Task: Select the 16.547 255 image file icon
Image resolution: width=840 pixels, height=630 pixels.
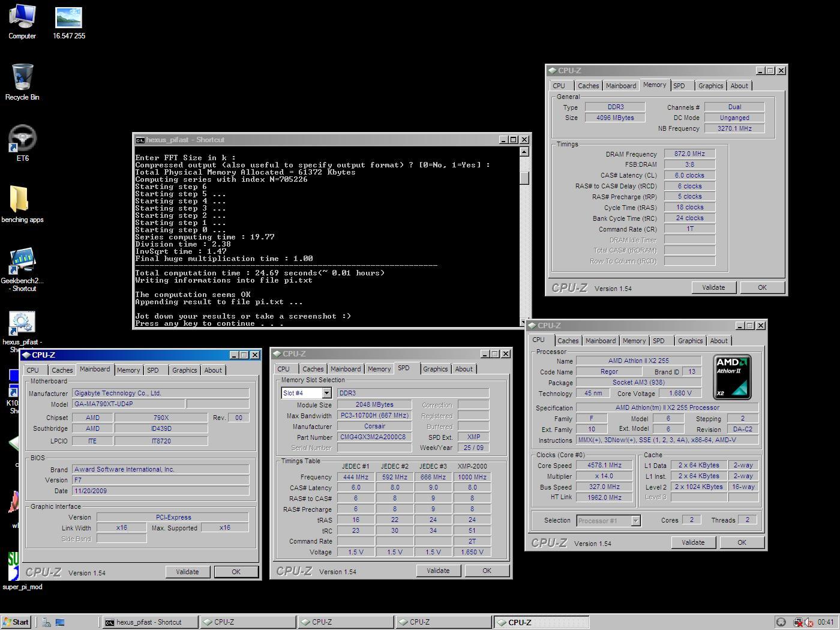Action: coord(68,22)
